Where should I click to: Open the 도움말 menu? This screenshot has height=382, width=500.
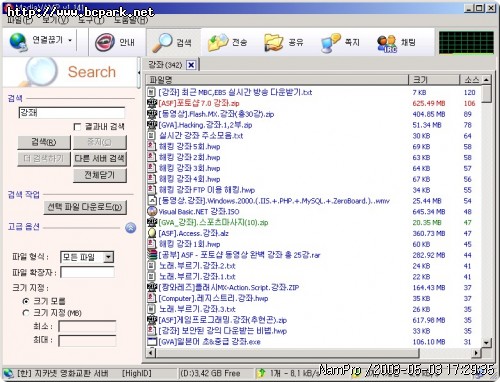[131, 20]
